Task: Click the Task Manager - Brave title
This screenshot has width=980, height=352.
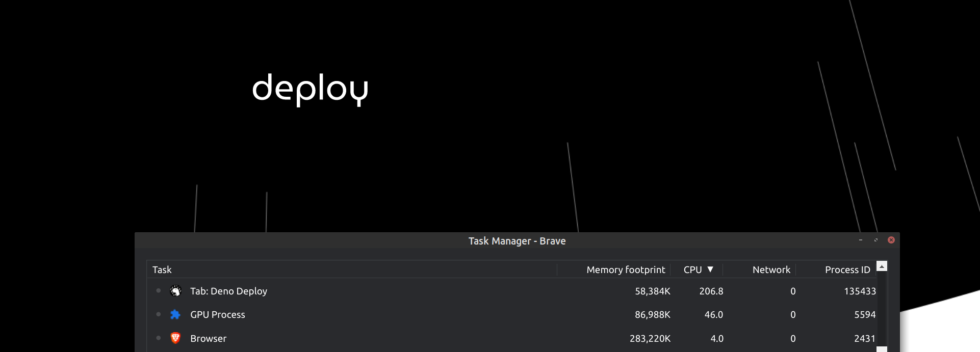Action: [x=517, y=241]
